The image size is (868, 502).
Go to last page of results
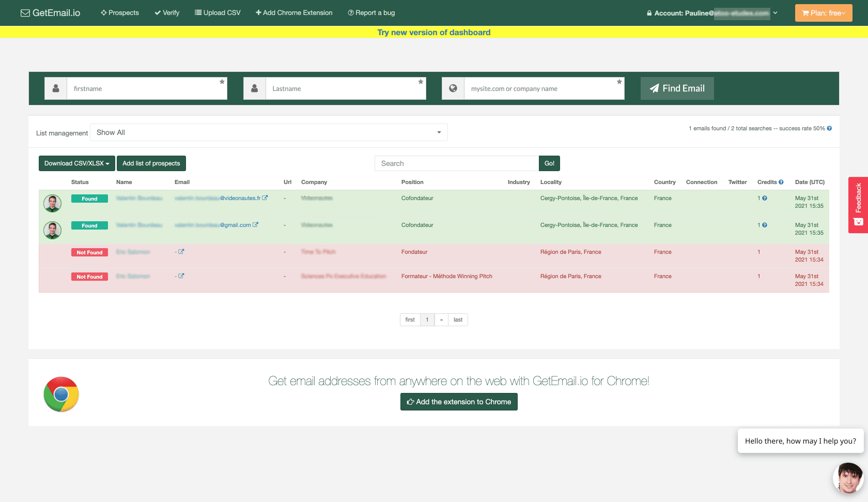(x=458, y=320)
